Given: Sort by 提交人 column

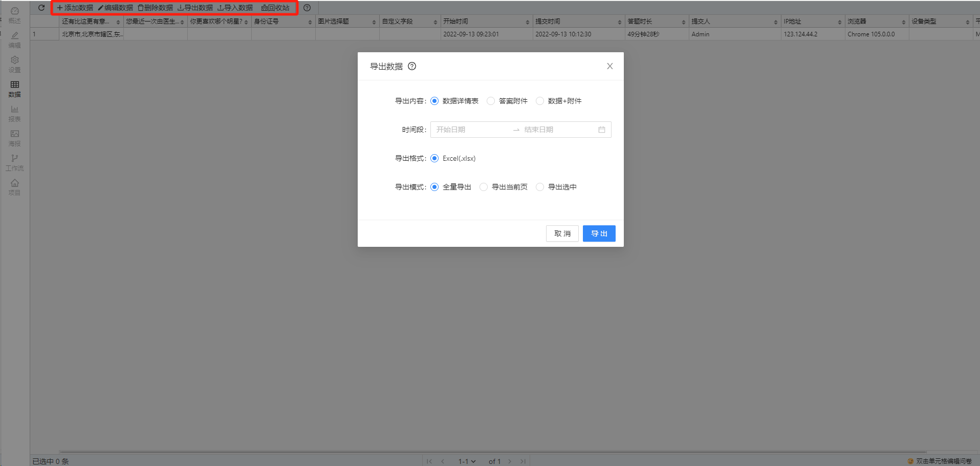Looking at the screenshot, I should [x=775, y=22].
